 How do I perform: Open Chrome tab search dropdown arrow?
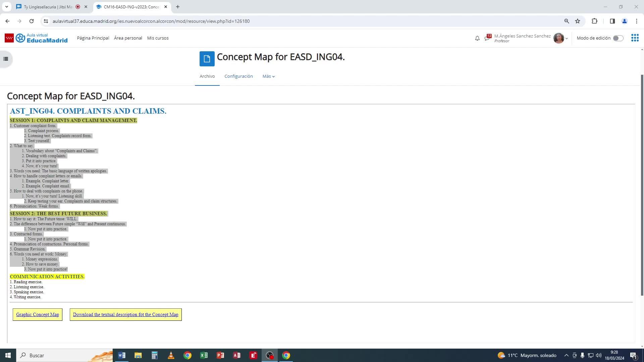pyautogui.click(x=6, y=7)
